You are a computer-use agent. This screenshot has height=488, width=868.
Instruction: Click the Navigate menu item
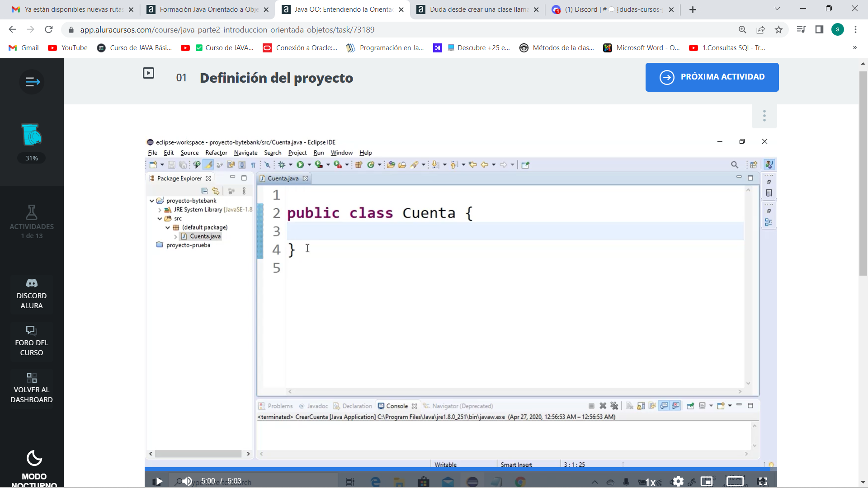pos(245,153)
